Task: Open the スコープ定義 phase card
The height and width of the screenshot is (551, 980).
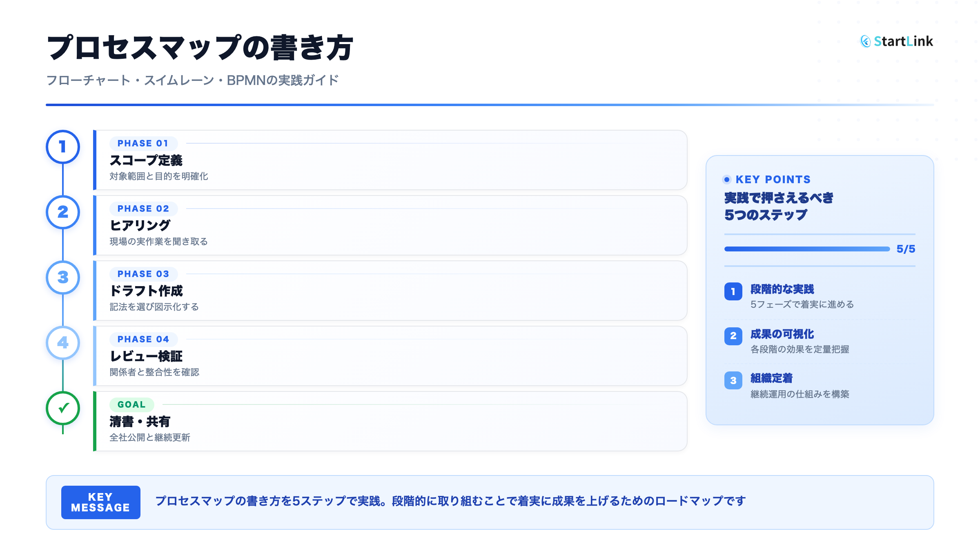Action: 390,160
